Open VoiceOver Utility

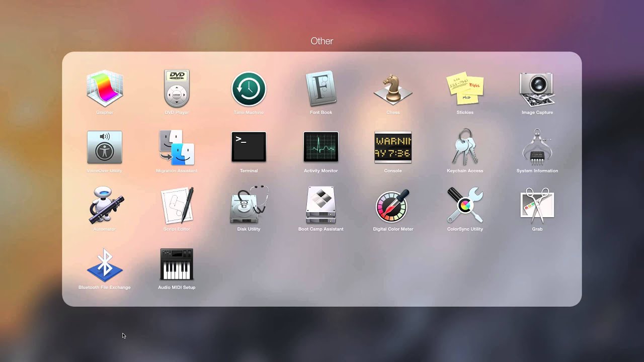point(105,147)
